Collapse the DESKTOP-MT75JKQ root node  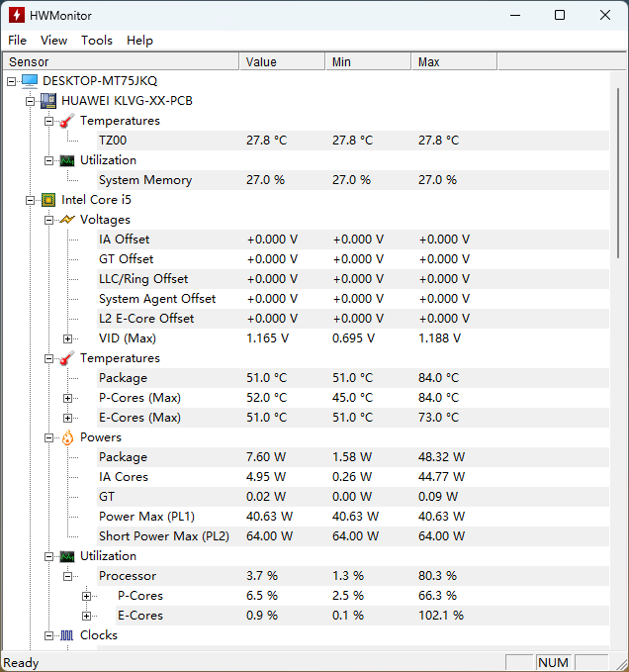[12, 81]
